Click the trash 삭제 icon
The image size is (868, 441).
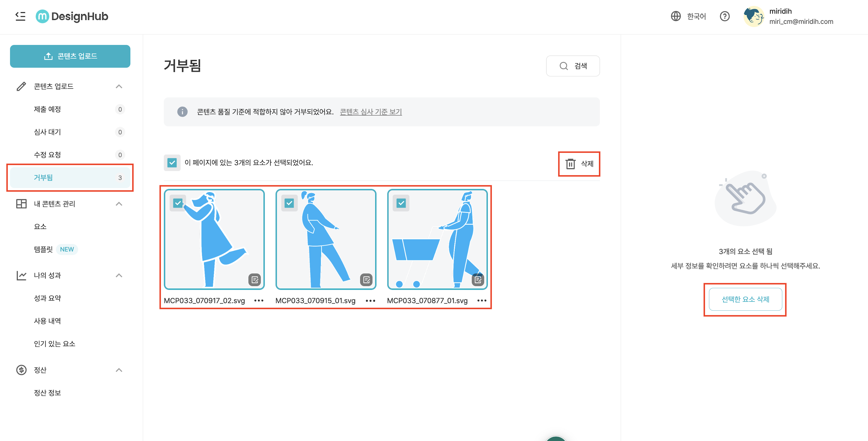[x=570, y=164]
